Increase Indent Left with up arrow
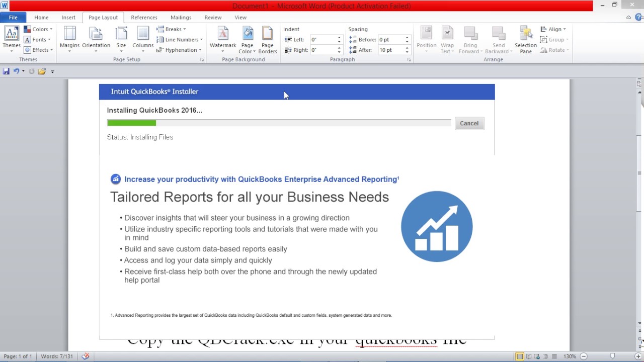Screen dimensions: 644x362 pyautogui.click(x=339, y=37)
